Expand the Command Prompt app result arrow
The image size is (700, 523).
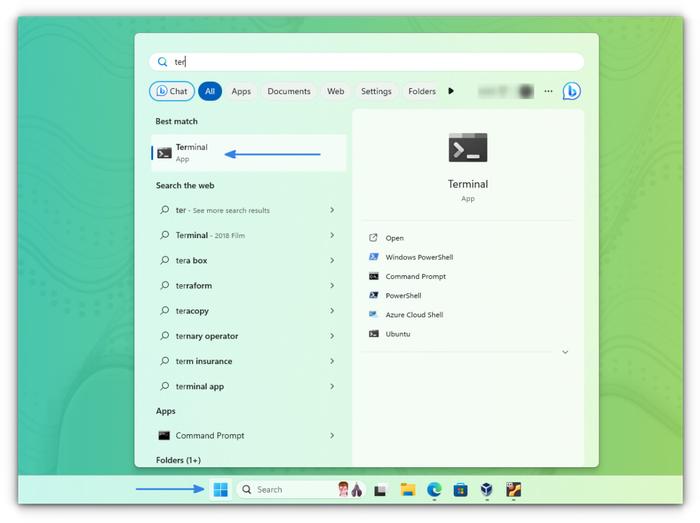click(x=332, y=435)
